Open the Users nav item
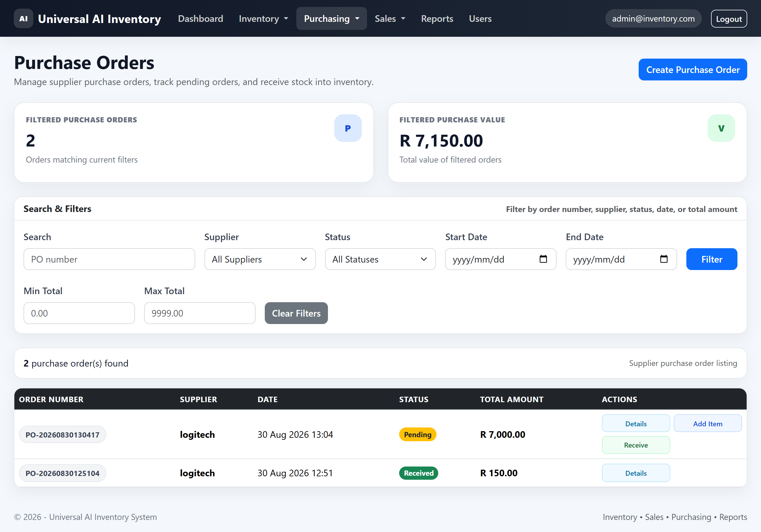This screenshot has width=761, height=532. (x=480, y=19)
